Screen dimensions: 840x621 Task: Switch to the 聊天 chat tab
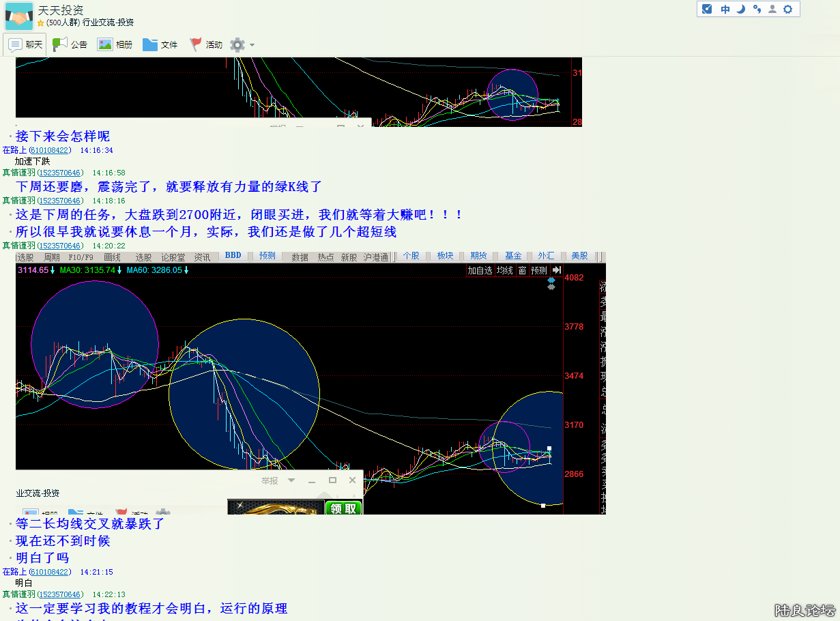[x=25, y=45]
